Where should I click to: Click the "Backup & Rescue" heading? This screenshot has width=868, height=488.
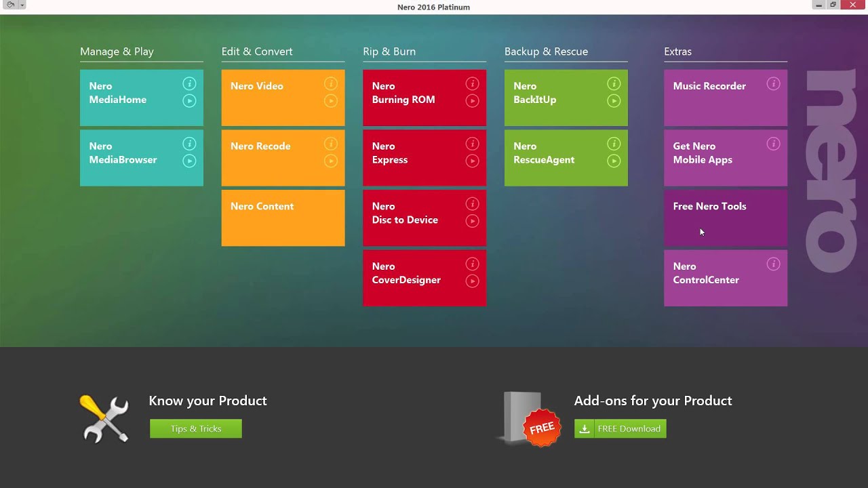click(x=546, y=52)
